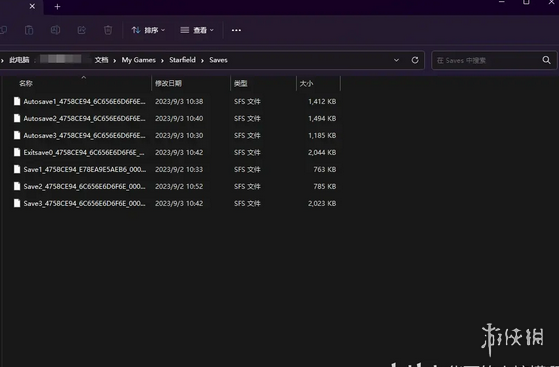
Task: Open the 查看 view dropdown
Action: 197,30
